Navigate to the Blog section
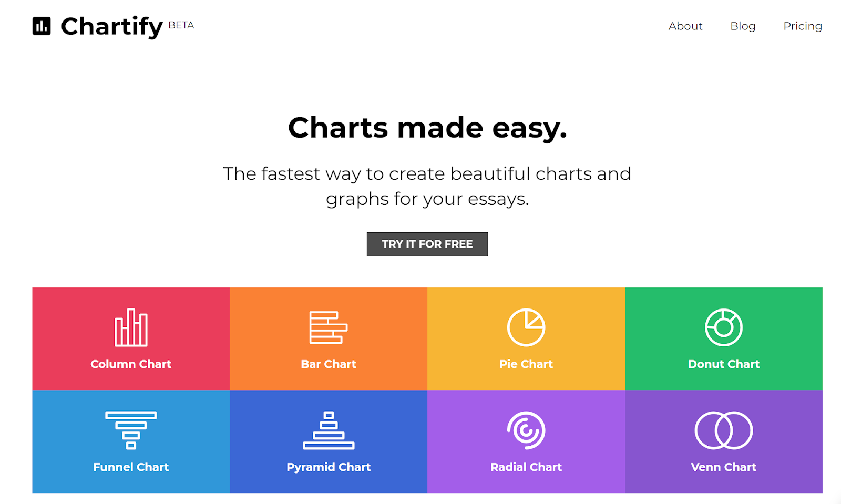The image size is (841, 504). [743, 26]
